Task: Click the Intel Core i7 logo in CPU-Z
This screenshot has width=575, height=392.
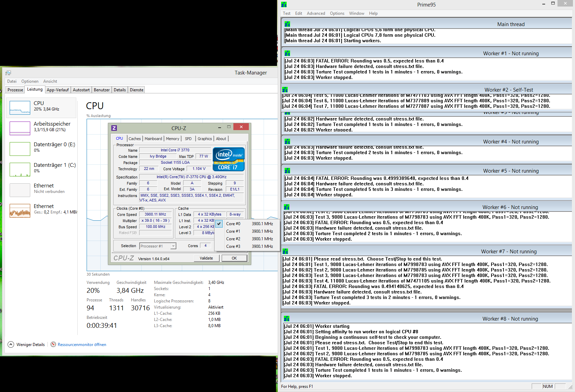Action: (x=229, y=159)
